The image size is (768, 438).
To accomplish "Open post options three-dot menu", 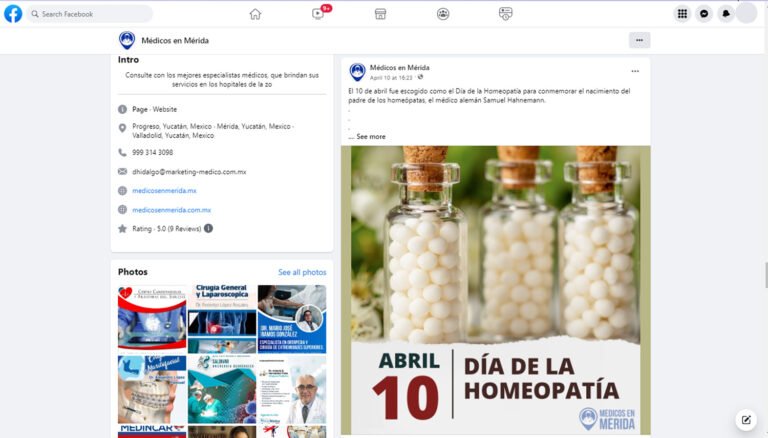I will pos(634,71).
